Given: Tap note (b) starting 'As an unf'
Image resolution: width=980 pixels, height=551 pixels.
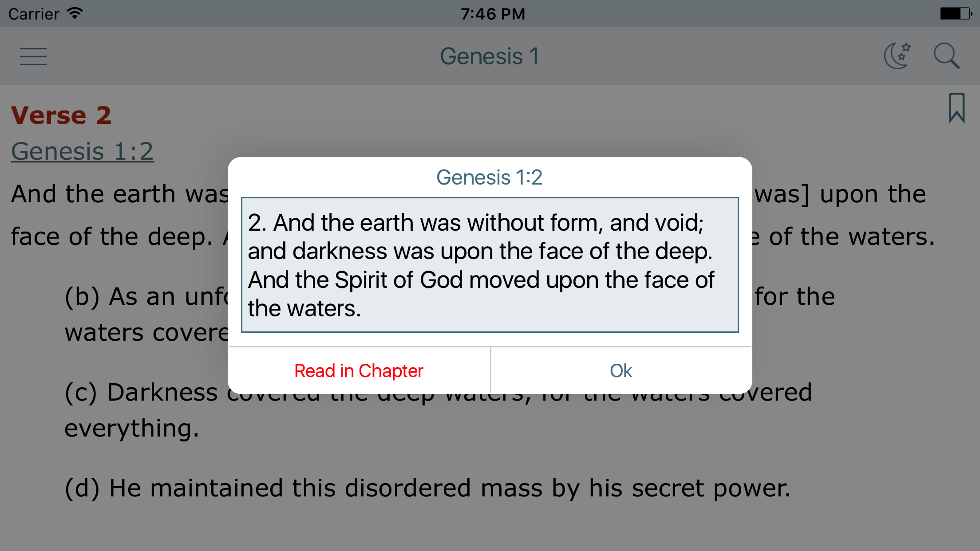Looking at the screenshot, I should 146,314.
